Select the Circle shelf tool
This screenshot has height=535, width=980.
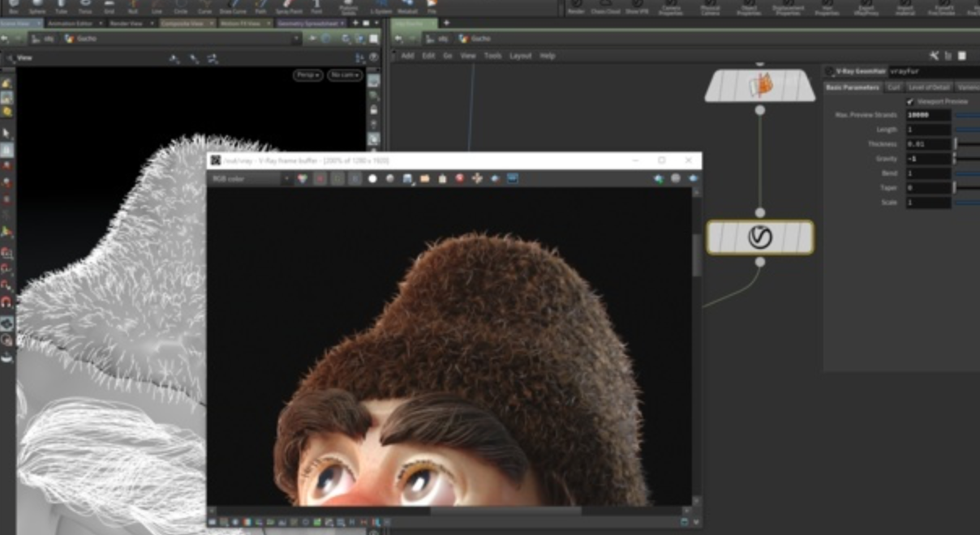[x=180, y=6]
